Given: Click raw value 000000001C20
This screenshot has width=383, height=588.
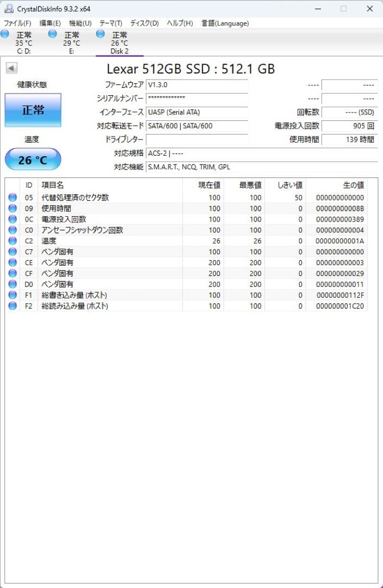Looking at the screenshot, I should 339,307.
